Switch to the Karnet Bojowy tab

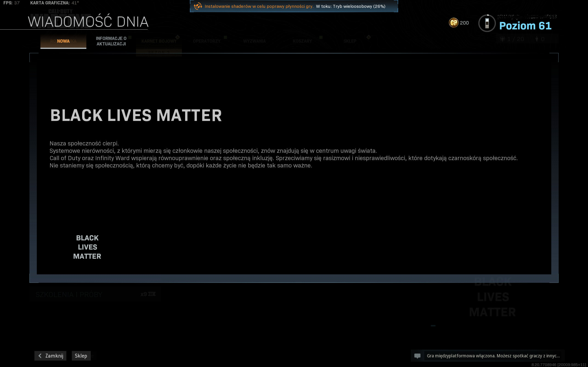point(159,41)
